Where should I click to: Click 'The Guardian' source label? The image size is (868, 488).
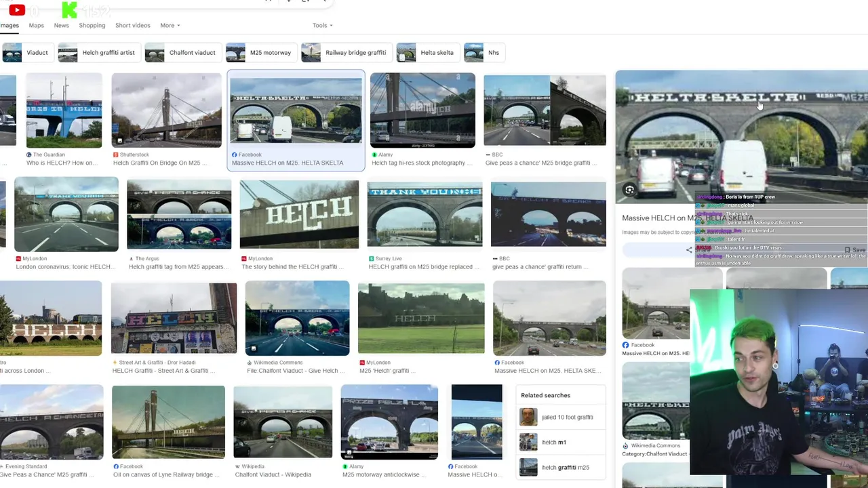[49, 155]
